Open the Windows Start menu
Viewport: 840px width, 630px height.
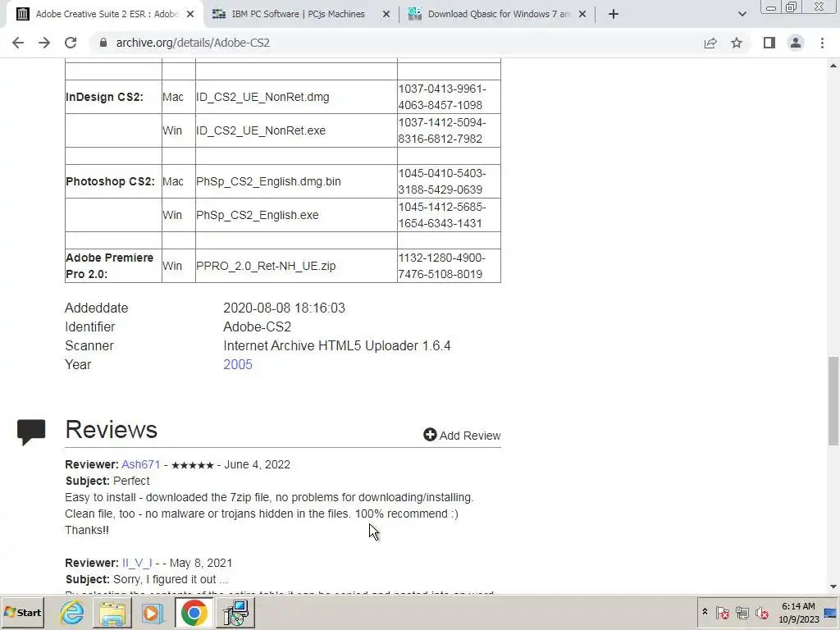pyautogui.click(x=22, y=613)
